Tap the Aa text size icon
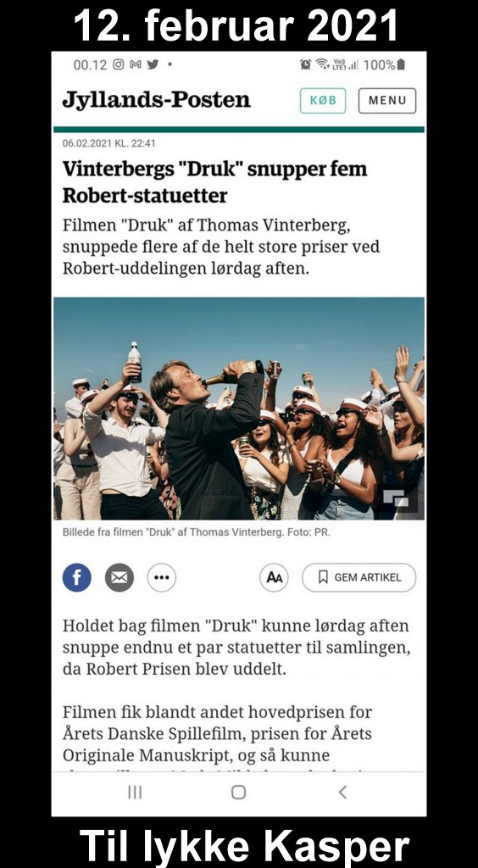The height and width of the screenshot is (868, 478). click(275, 577)
